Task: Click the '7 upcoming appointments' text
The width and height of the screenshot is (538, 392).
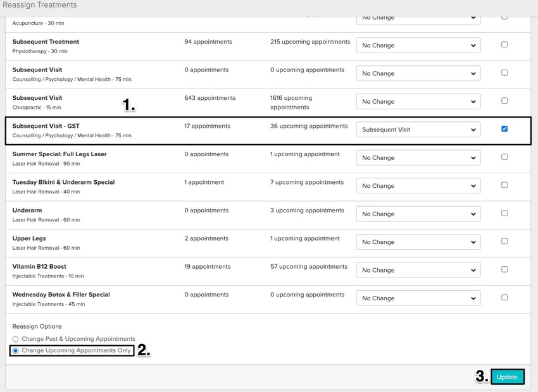Action: coord(307,182)
